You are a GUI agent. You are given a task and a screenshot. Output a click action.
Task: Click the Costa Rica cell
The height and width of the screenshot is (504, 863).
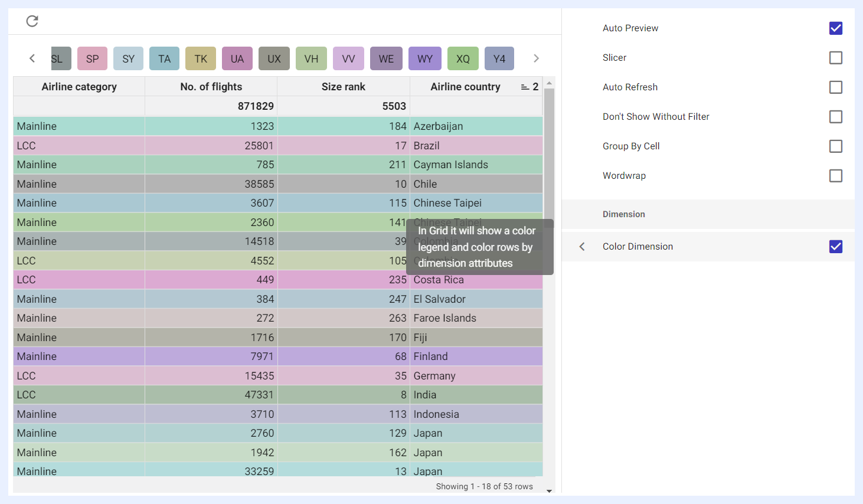(x=476, y=280)
